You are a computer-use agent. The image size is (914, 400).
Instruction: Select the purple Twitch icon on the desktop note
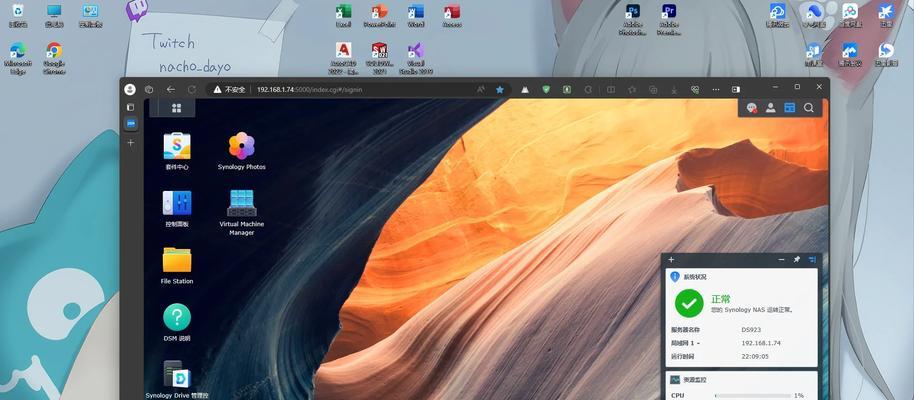137,10
